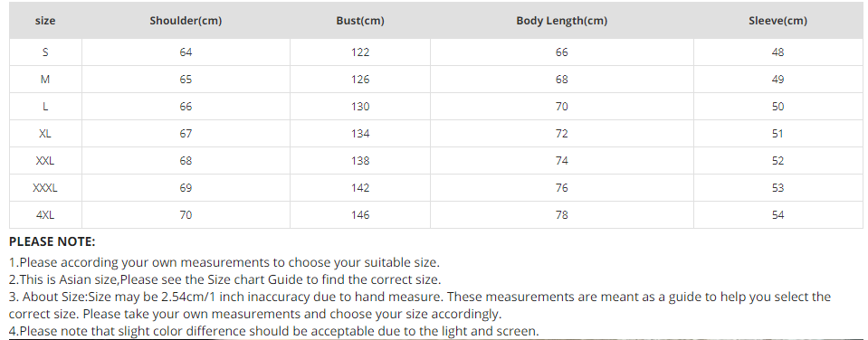Select the XXL size cell
The width and height of the screenshot is (868, 340).
pos(45,161)
